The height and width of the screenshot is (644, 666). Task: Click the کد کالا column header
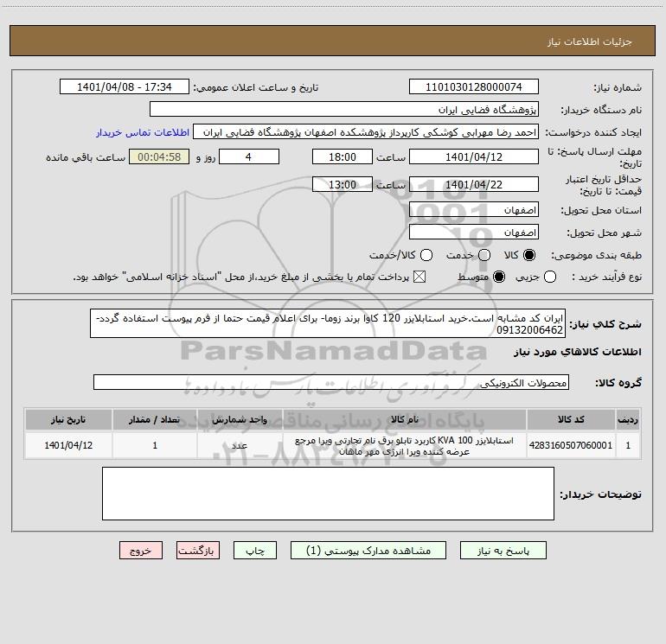[x=571, y=419]
